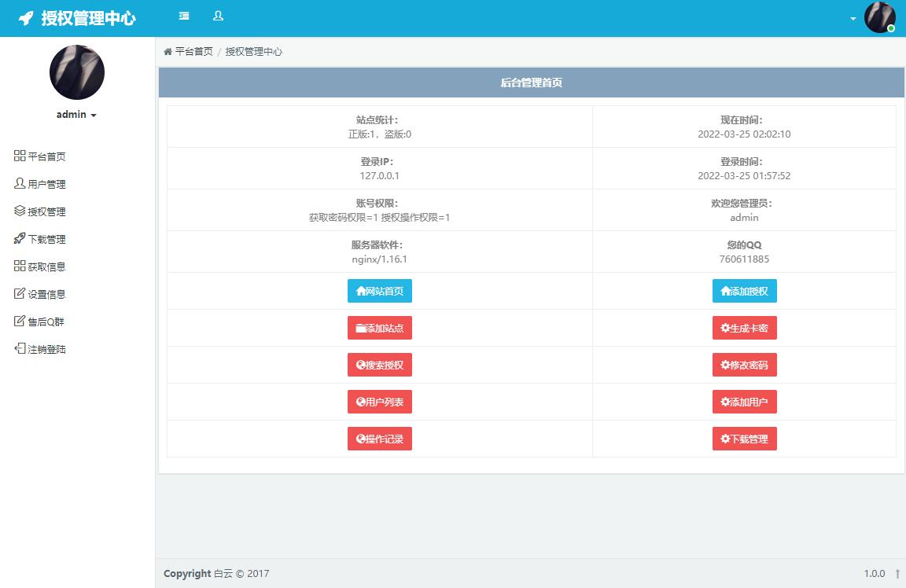Screen dimensions: 906x588
Task: Click 平台首页 breadcrumb link
Action: point(193,52)
